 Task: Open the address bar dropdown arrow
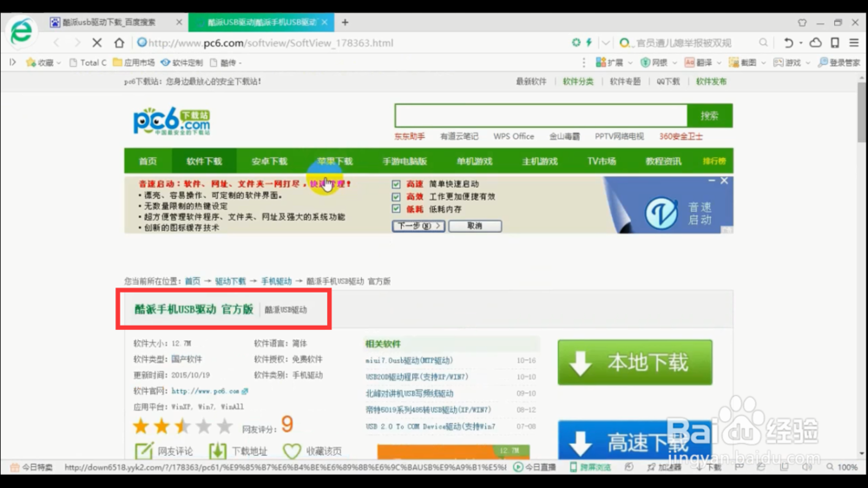[606, 43]
